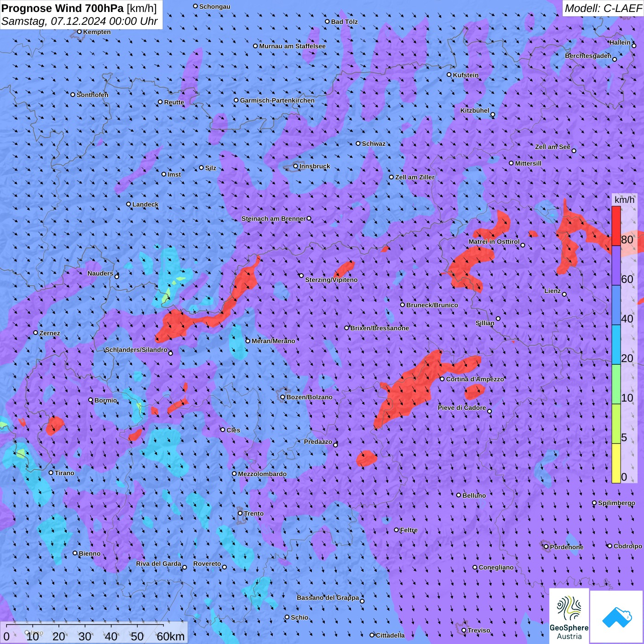Screen dimensions: 644x644
Task: Click the Pordenone label
Action: click(x=567, y=547)
